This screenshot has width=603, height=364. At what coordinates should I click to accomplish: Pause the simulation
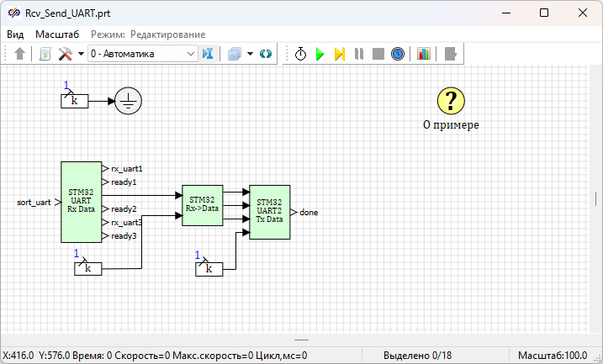[x=359, y=54]
